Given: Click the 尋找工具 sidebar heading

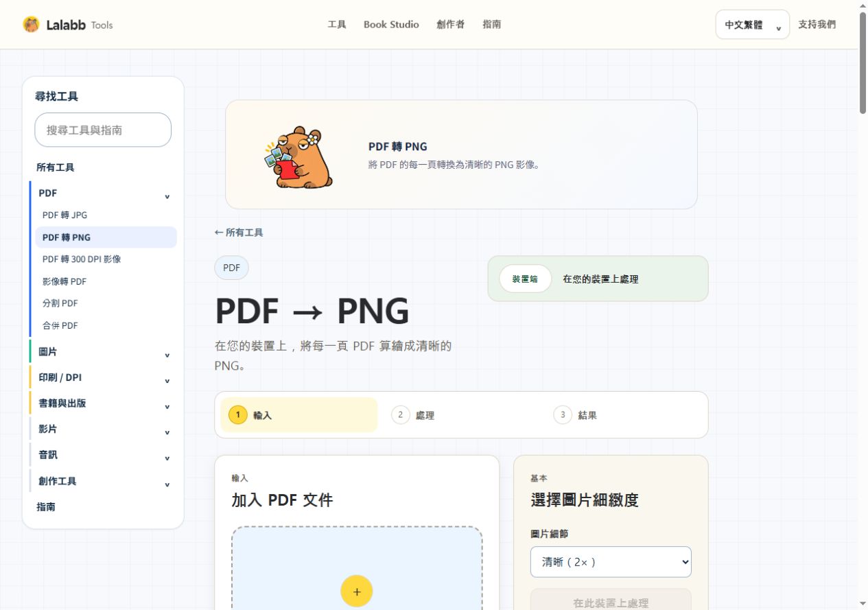Looking at the screenshot, I should coord(57,97).
